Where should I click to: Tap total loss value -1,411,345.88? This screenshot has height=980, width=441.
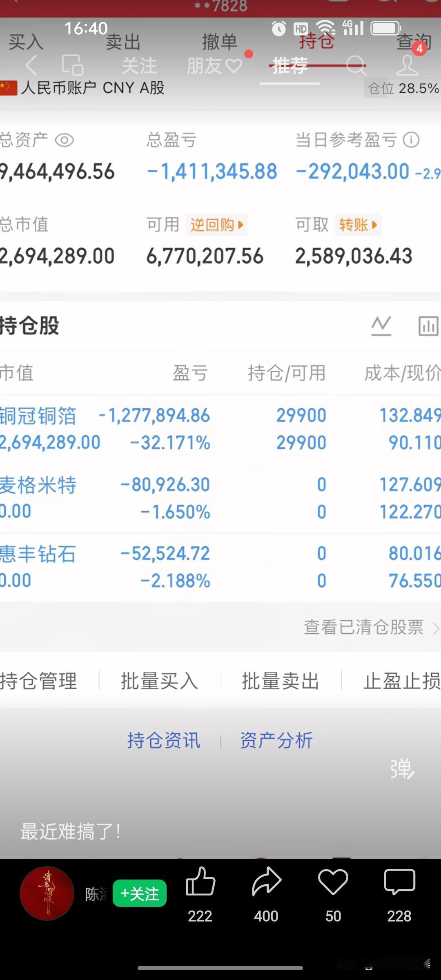[x=212, y=171]
